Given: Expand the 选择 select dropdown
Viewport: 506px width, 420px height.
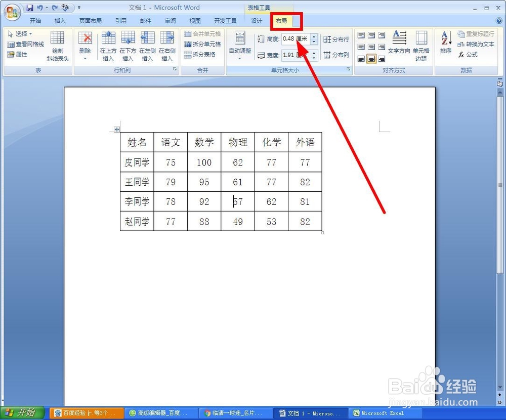Looking at the screenshot, I should click(x=20, y=33).
